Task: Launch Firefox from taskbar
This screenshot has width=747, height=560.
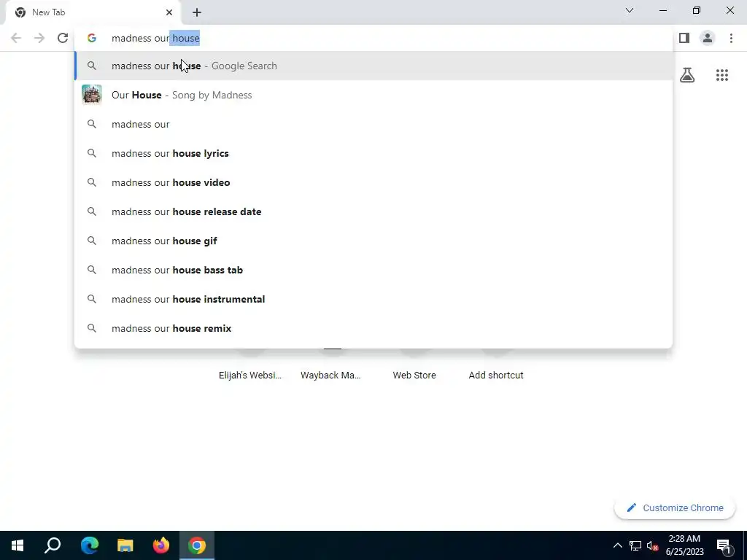Action: pyautogui.click(x=161, y=545)
